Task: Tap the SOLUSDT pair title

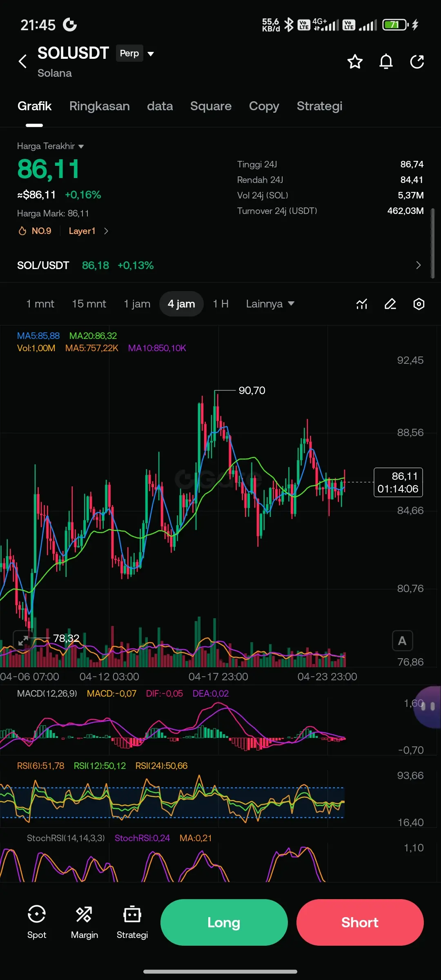Action: 73,53
